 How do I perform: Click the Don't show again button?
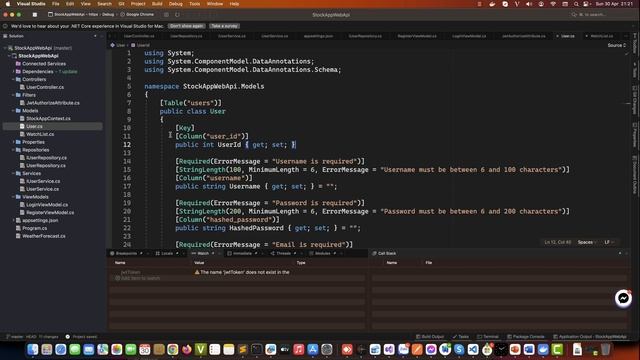tap(187, 26)
